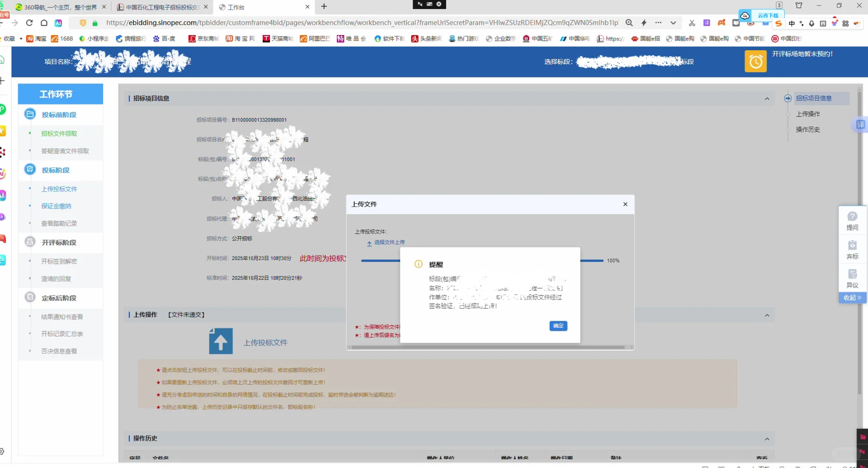868x468 pixels.
Task: Collapse the 操作历史 section
Action: tap(767, 439)
